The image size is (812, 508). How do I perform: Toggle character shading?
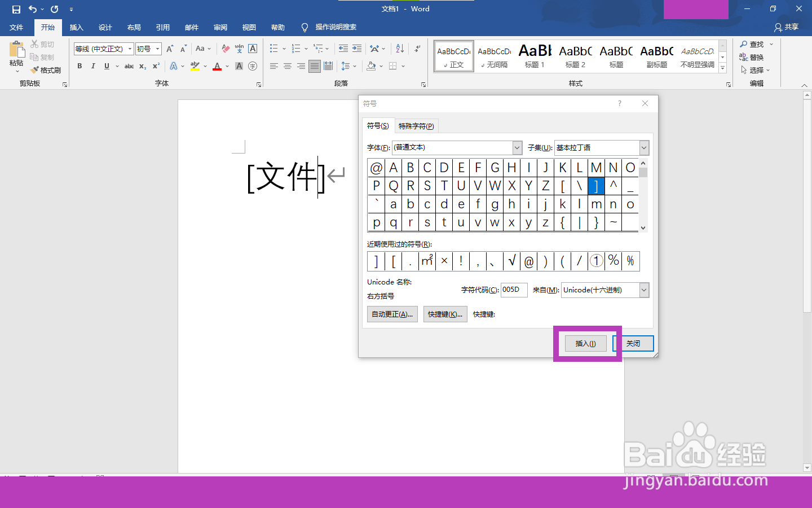239,66
